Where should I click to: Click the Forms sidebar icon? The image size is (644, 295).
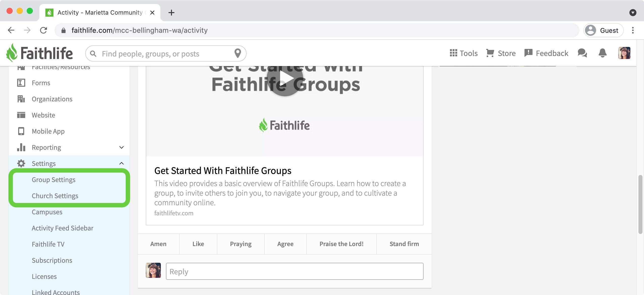[x=21, y=83]
